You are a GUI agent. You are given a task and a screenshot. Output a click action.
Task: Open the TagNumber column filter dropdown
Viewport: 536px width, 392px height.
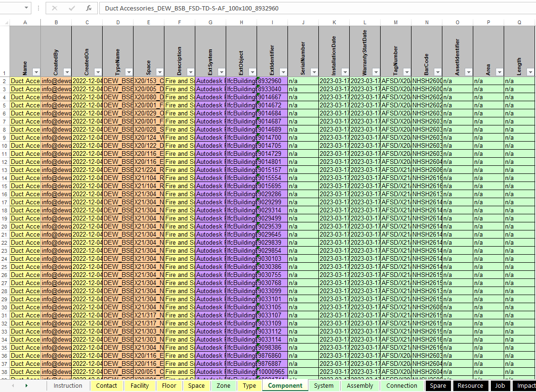point(407,72)
